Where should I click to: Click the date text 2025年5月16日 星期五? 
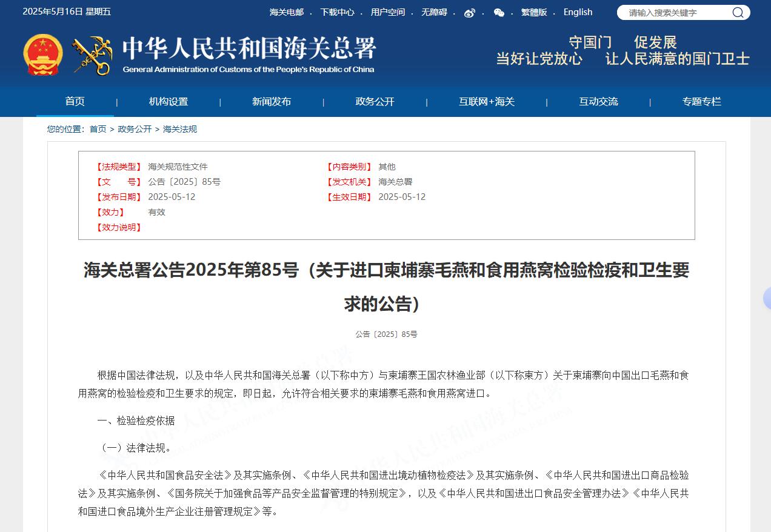point(67,12)
